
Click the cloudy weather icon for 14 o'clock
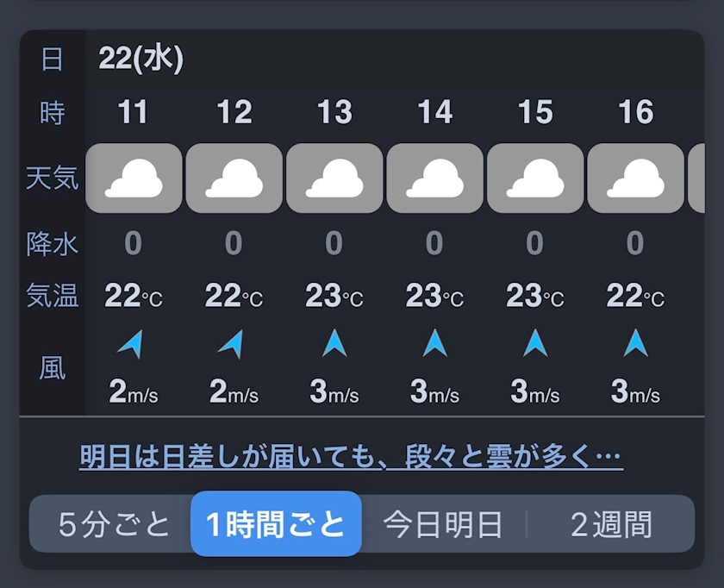[x=435, y=178]
